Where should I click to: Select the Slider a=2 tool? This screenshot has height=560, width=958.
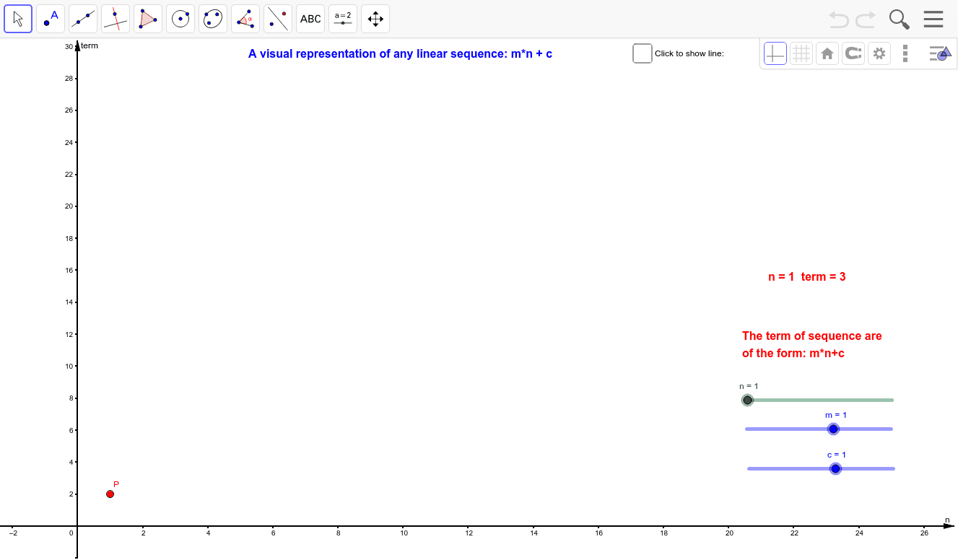pyautogui.click(x=343, y=19)
